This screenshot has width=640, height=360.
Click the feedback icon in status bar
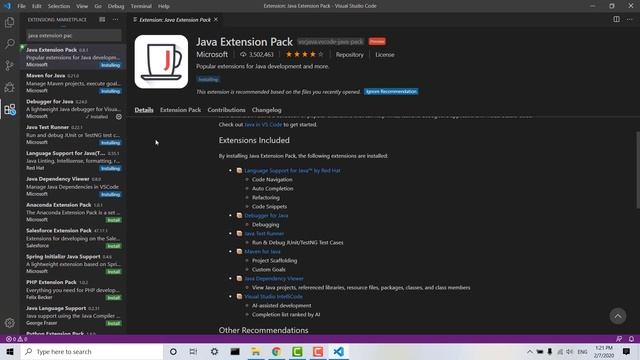tap(619, 339)
